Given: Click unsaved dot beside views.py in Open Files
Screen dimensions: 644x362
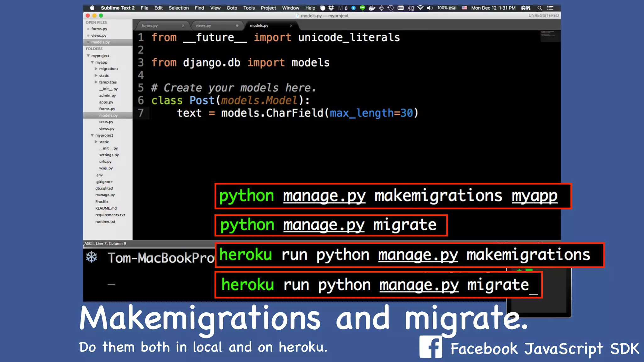Looking at the screenshot, I should pyautogui.click(x=88, y=36).
